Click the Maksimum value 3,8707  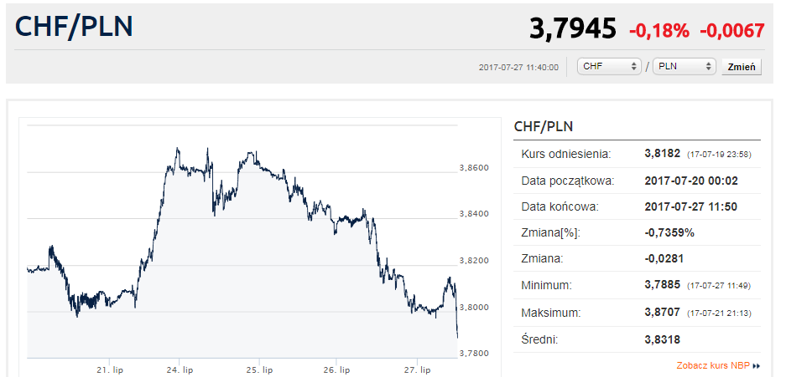coord(662,312)
